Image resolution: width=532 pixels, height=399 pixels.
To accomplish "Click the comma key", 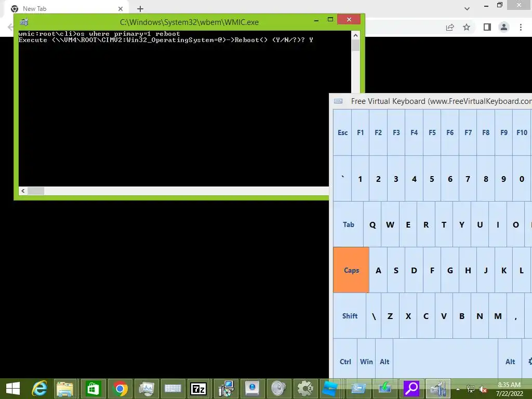I will click(x=515, y=316).
